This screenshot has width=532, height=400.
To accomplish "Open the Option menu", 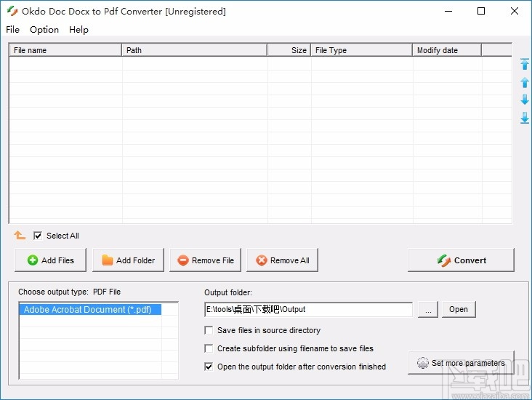I will pyautogui.click(x=44, y=30).
